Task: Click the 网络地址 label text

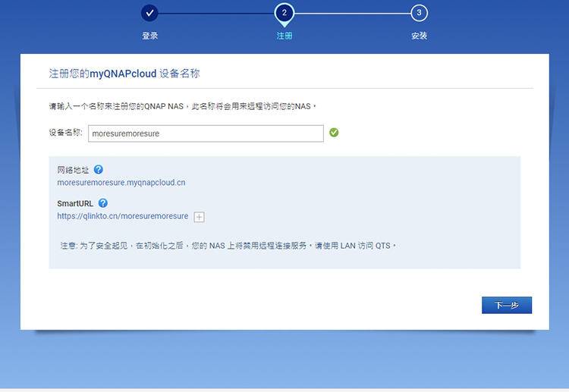Action: click(73, 170)
